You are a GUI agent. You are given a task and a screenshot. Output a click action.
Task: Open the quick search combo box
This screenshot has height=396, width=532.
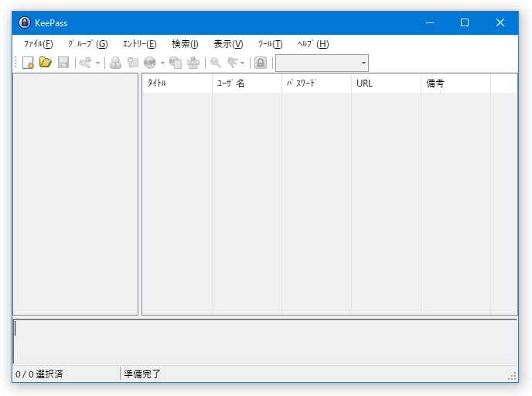point(322,63)
